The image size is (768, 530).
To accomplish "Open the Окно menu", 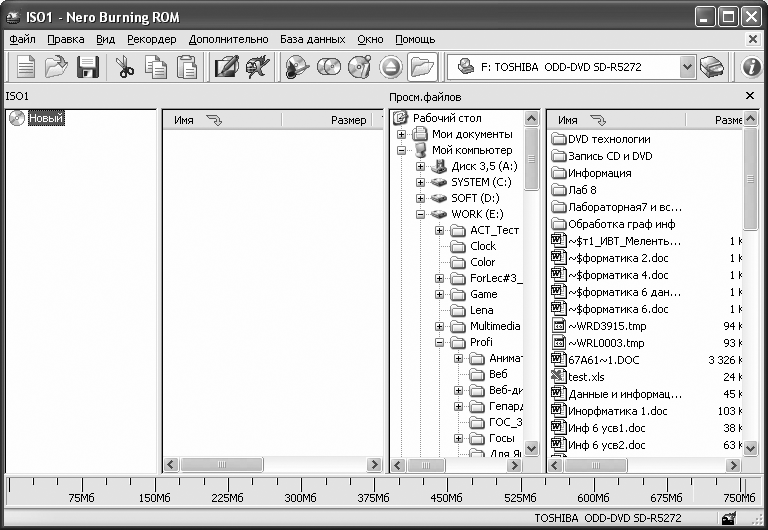I will click(x=370, y=39).
